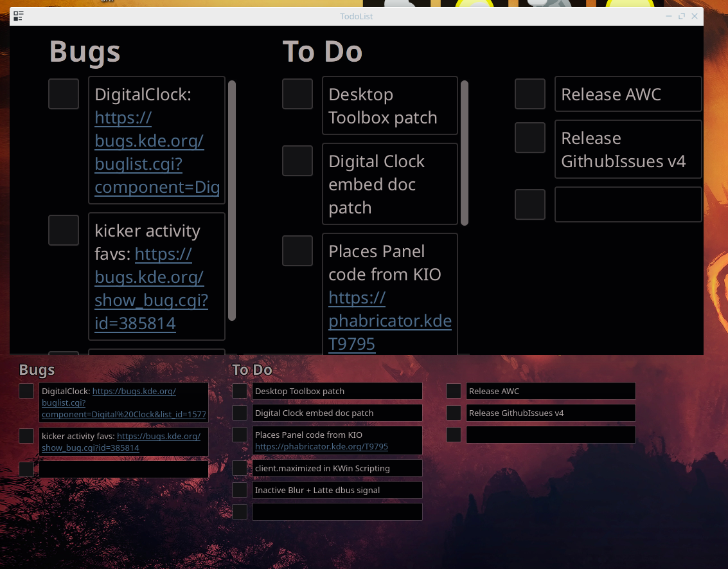Click the To Do heading in desktop widget
The width and height of the screenshot is (728, 569).
pyautogui.click(x=252, y=370)
